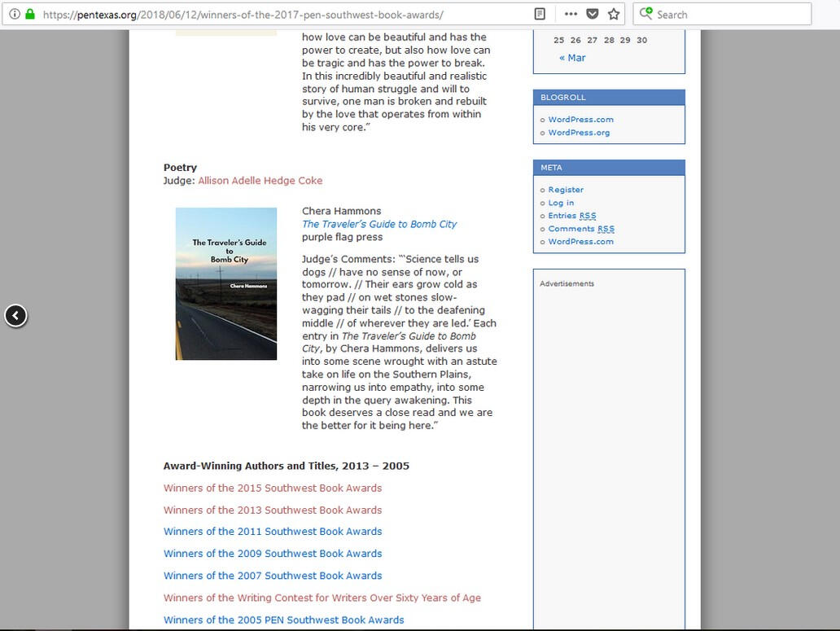Click the search engine magnifier icon
840x631 pixels.
[646, 14]
